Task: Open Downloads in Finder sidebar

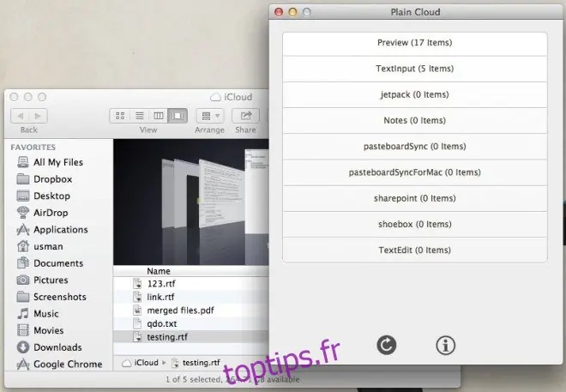Action: pyautogui.click(x=49, y=347)
